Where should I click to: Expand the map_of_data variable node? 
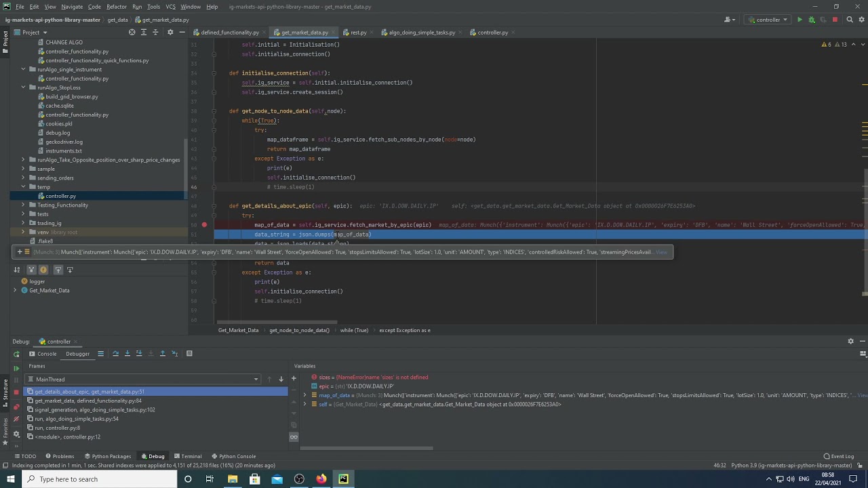304,395
